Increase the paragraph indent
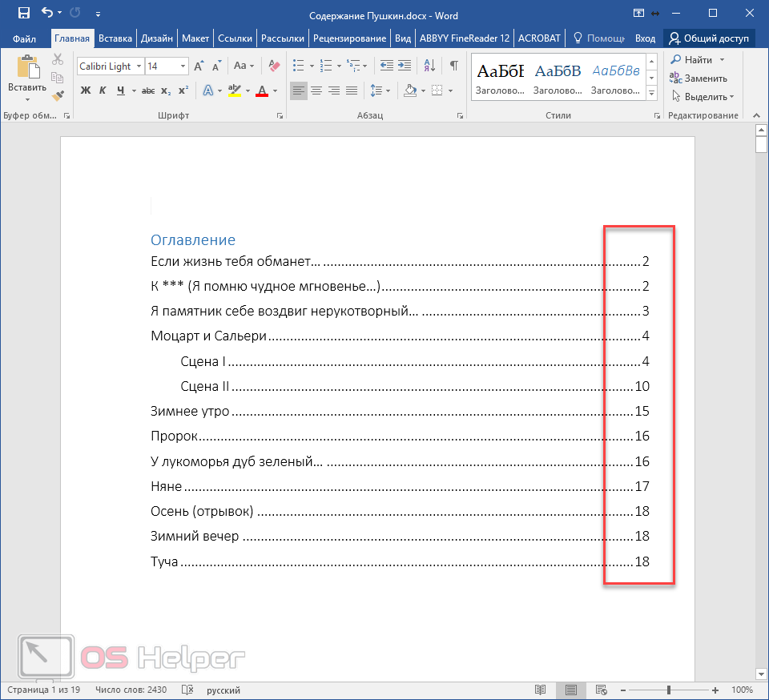 (405, 66)
